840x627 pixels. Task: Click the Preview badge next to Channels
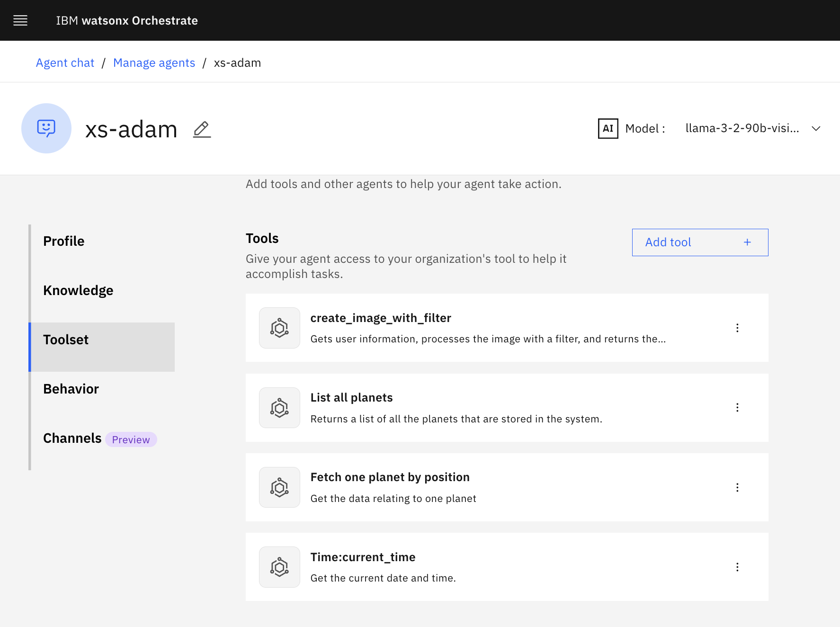(131, 439)
